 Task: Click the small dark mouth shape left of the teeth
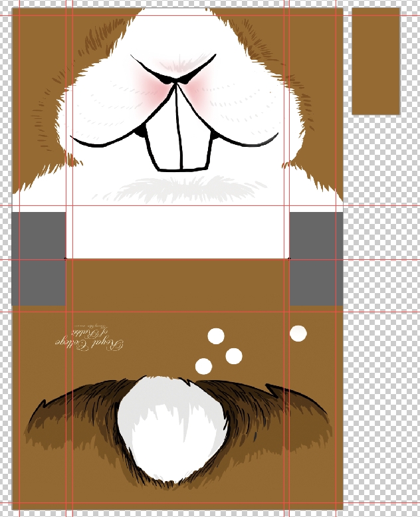[140, 132]
